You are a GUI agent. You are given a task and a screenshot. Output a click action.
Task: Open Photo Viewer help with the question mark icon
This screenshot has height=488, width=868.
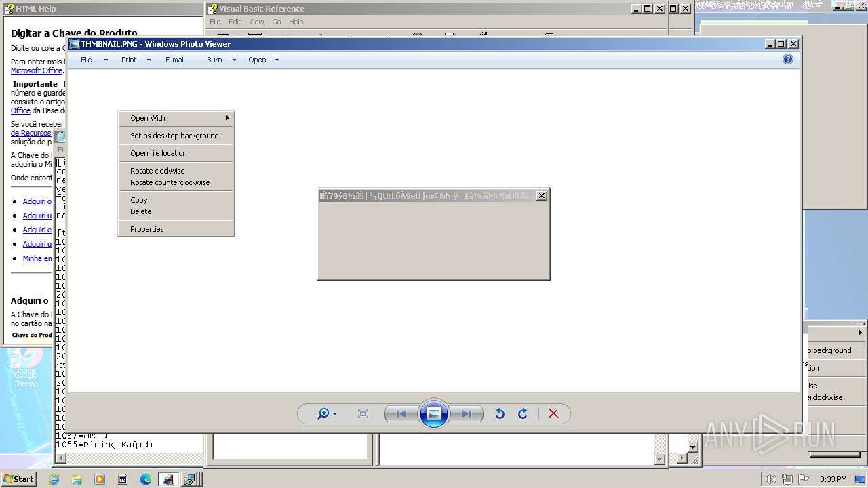787,59
